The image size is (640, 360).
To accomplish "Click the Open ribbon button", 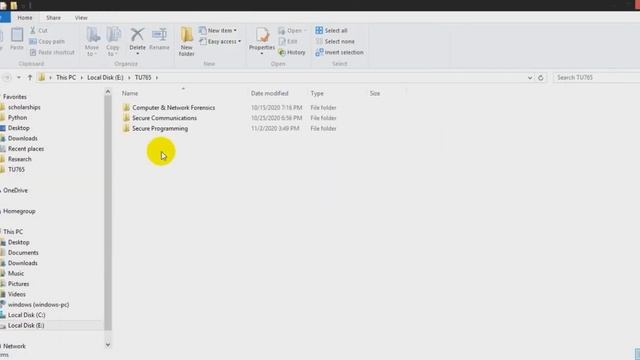I will (x=292, y=31).
